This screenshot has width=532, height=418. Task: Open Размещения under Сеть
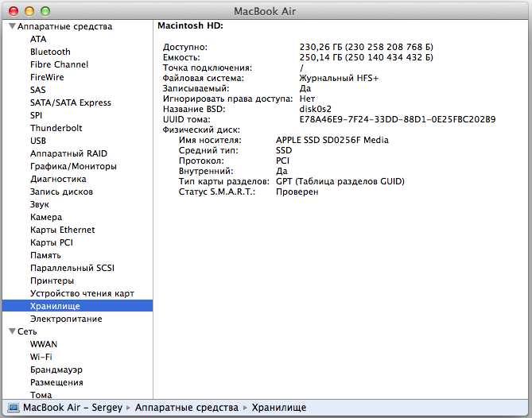pos(56,382)
